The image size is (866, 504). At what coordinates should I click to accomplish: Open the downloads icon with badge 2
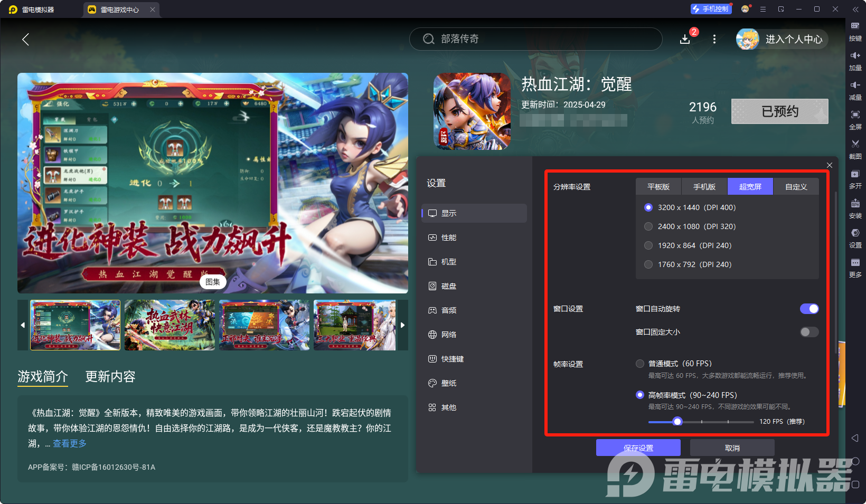[x=685, y=39]
